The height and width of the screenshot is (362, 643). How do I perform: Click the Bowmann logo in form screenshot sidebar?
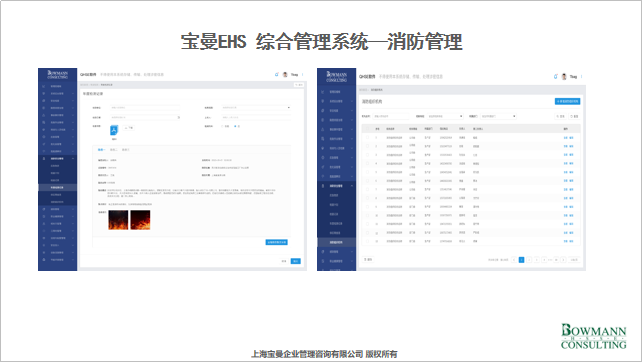pyautogui.click(x=57, y=75)
